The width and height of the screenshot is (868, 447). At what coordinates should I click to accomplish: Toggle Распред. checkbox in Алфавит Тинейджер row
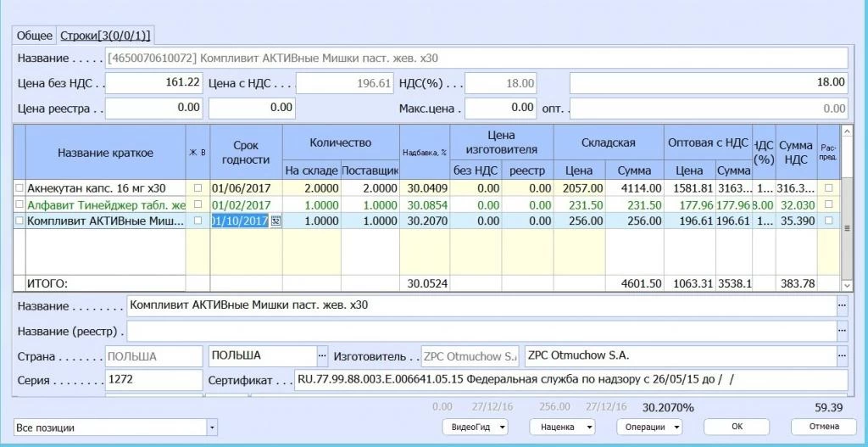pos(828,204)
